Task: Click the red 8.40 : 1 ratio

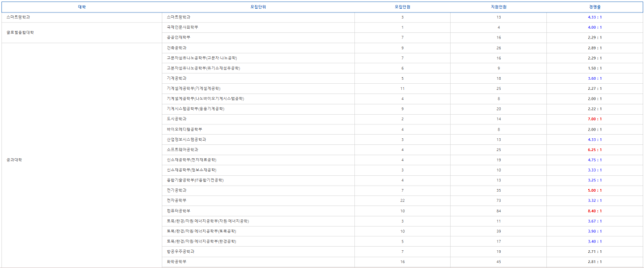Action: point(594,211)
